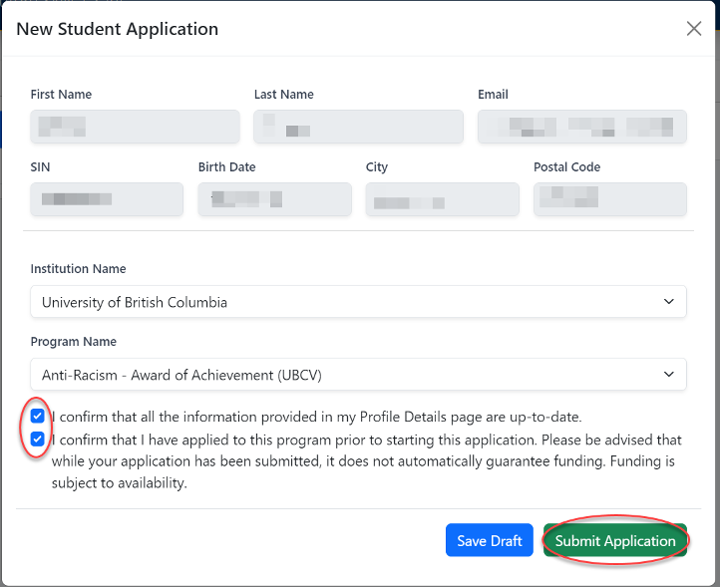Click the Last Name field
This screenshot has width=720, height=588.
coord(358,127)
